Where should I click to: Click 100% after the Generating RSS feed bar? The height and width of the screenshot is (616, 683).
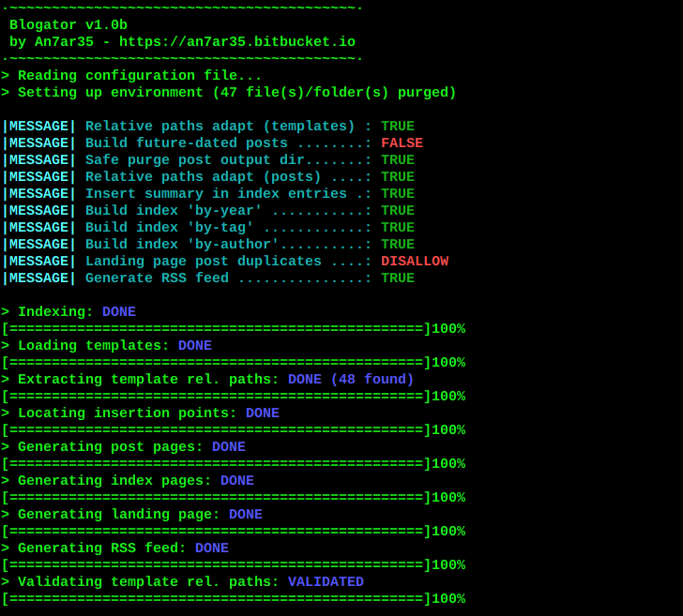[448, 565]
